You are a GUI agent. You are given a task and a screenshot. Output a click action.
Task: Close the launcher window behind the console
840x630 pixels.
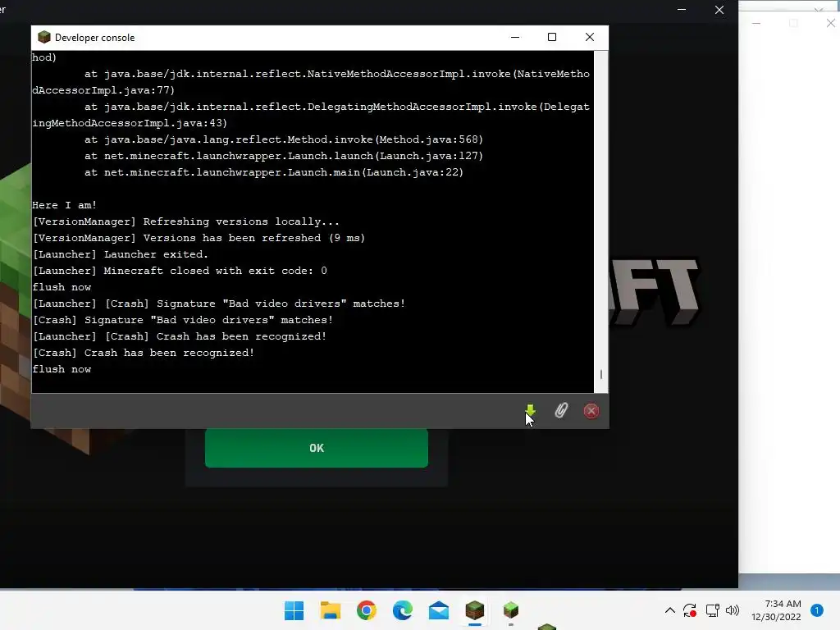[719, 10]
